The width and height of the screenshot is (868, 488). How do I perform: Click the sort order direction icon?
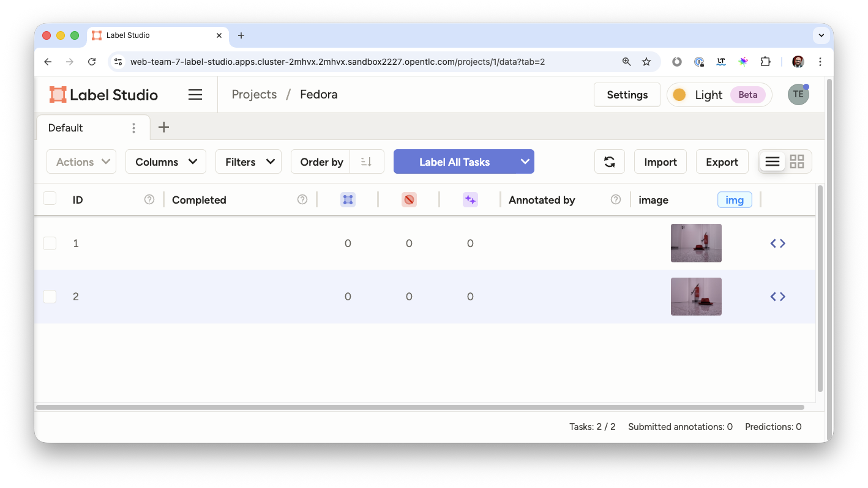tap(367, 162)
